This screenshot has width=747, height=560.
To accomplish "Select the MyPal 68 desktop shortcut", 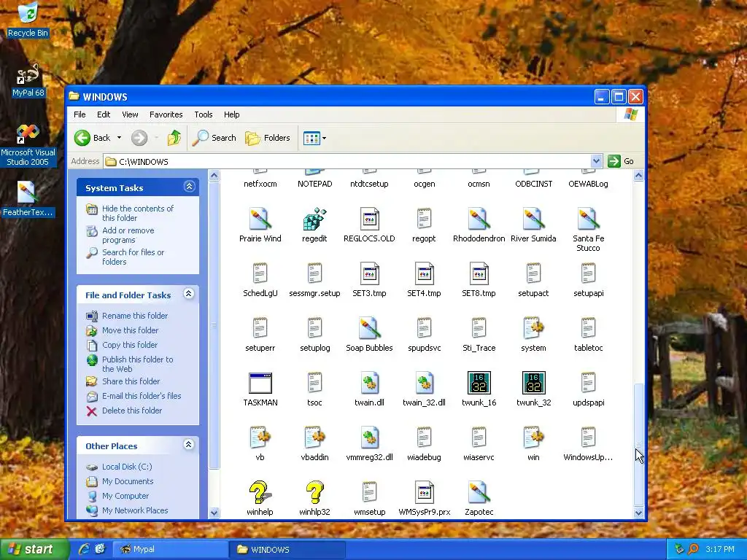I will 28,80.
